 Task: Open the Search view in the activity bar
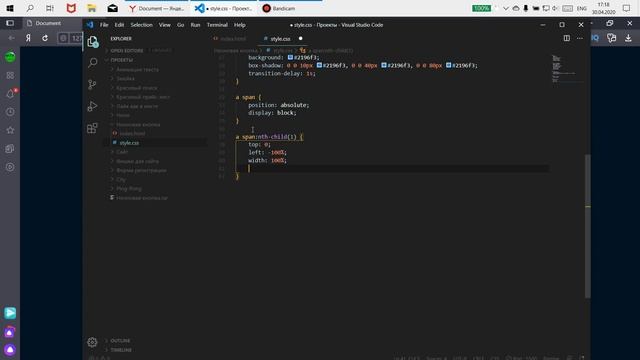pyautogui.click(x=93, y=62)
